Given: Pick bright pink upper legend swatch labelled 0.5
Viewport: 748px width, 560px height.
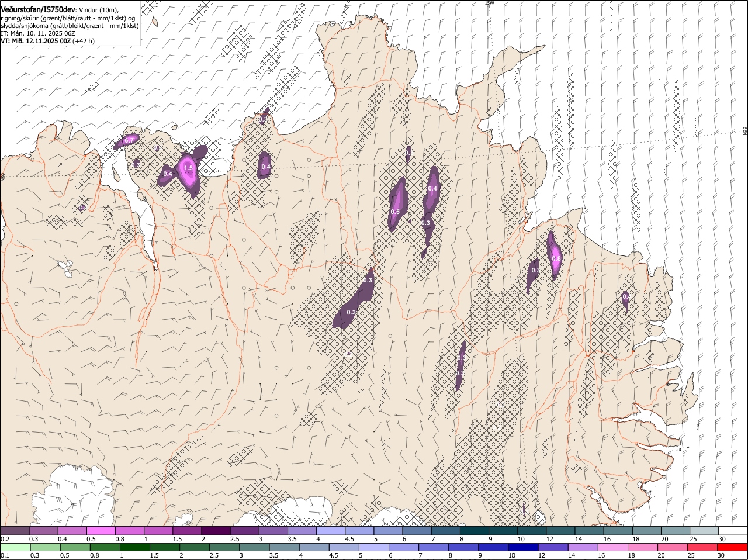Looking at the screenshot, I should tap(101, 531).
